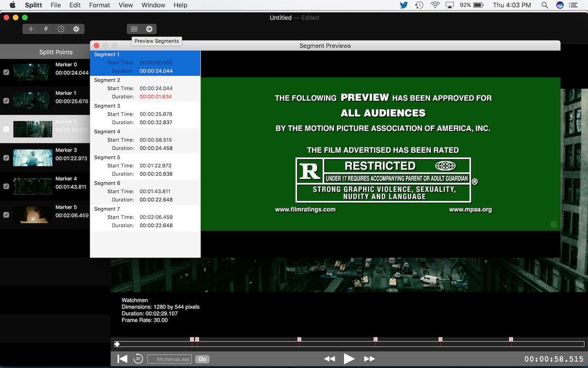The image size is (588, 368).
Task: Open Notification Center icon
Action: point(573,5)
